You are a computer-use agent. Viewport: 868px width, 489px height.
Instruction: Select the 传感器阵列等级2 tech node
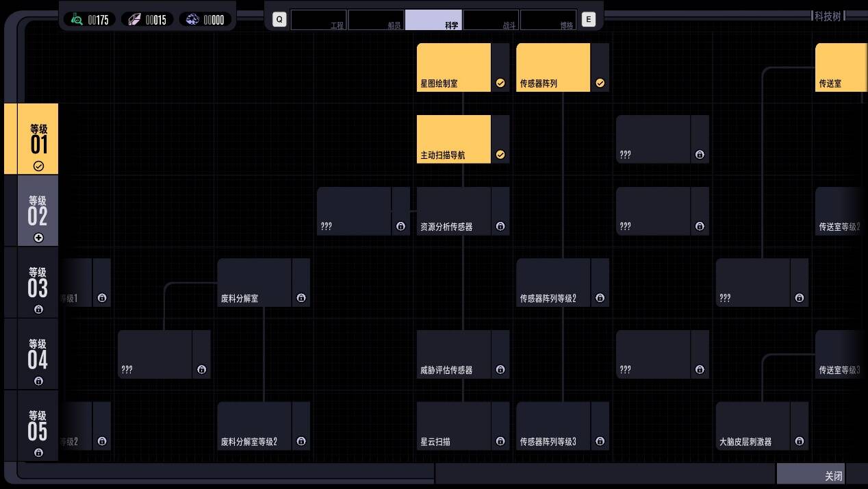click(x=553, y=282)
